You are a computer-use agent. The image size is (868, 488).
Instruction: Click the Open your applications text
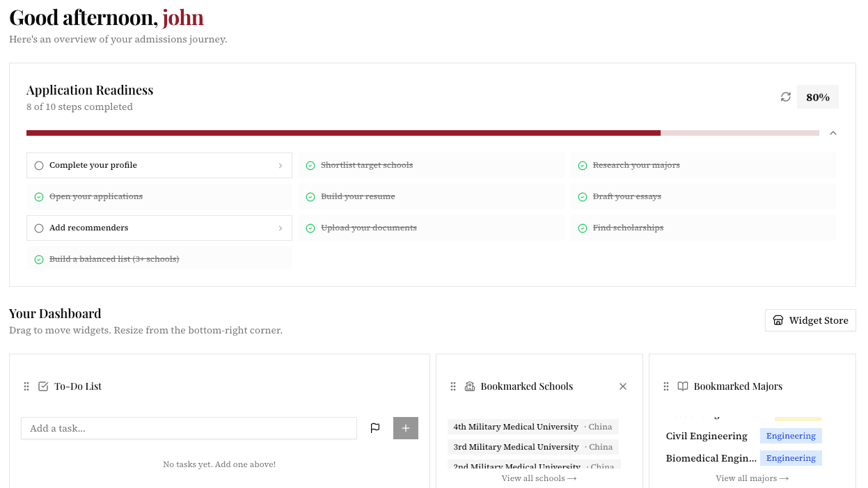pyautogui.click(x=96, y=197)
